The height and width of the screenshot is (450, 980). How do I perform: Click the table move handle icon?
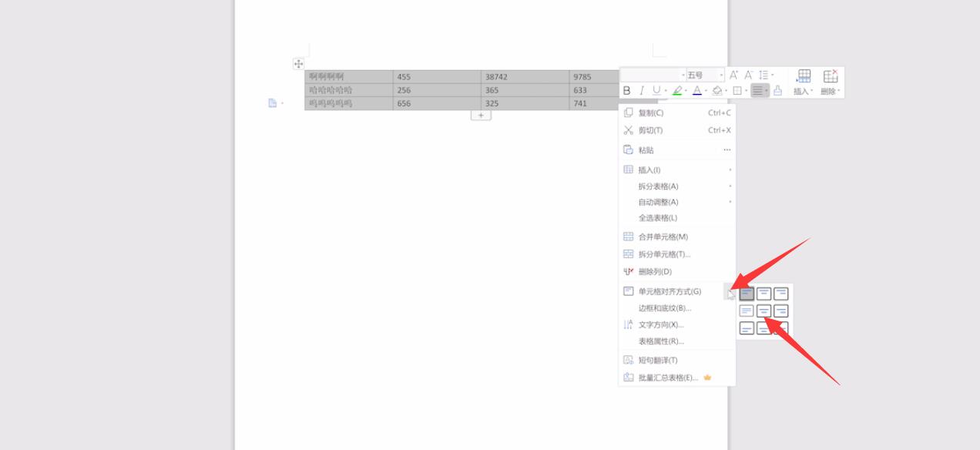[x=298, y=64]
